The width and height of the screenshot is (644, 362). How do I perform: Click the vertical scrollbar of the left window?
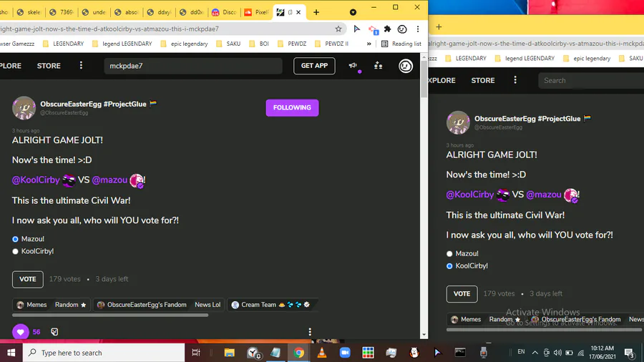[424, 80]
